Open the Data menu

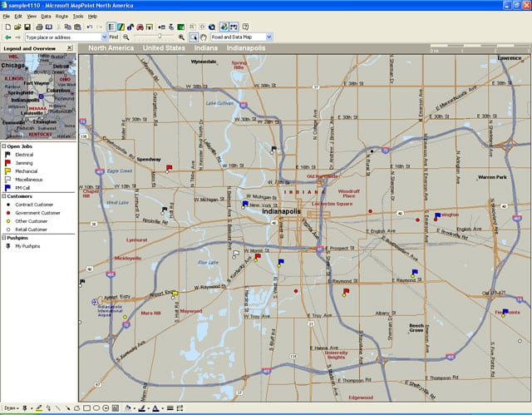(46, 17)
